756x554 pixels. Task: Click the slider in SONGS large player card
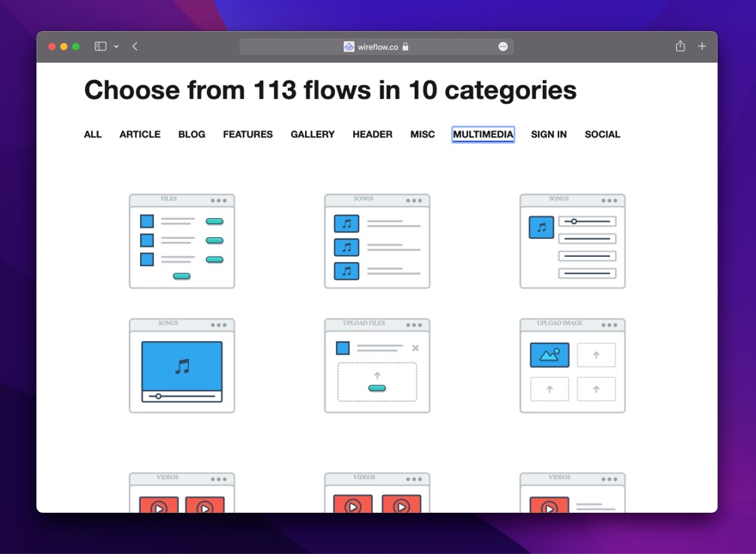pyautogui.click(x=182, y=396)
